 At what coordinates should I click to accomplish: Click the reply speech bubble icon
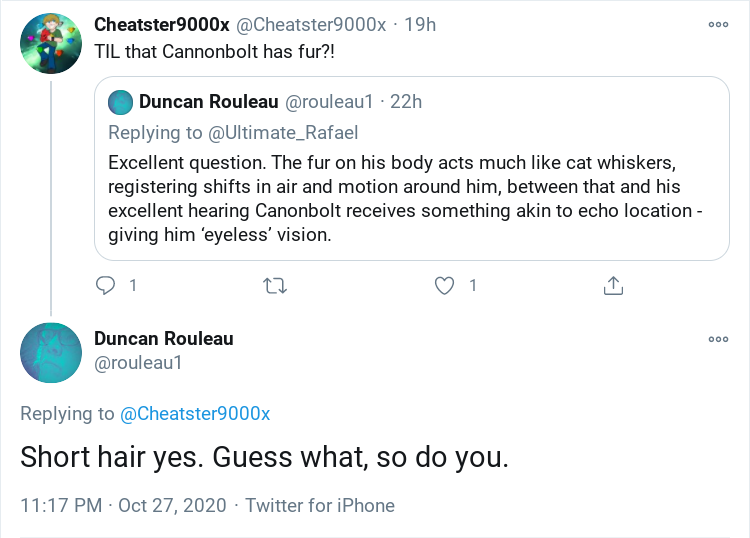pyautogui.click(x=106, y=285)
